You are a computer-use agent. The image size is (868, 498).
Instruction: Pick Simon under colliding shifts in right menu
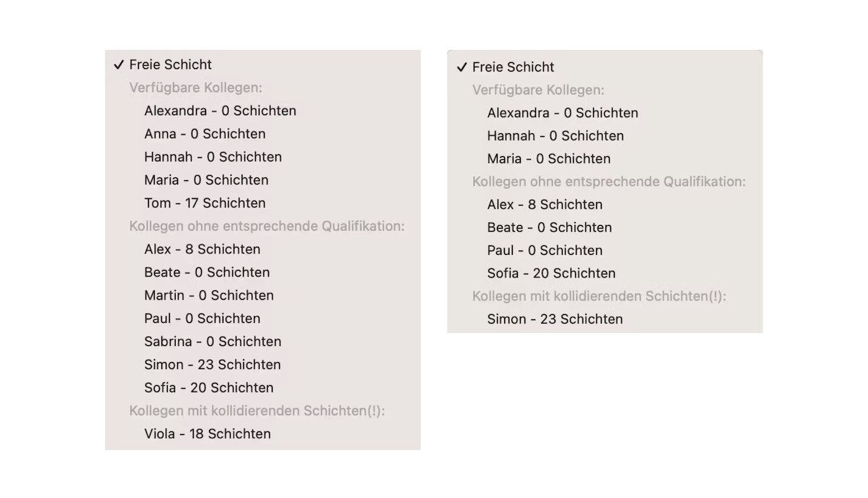coord(554,319)
